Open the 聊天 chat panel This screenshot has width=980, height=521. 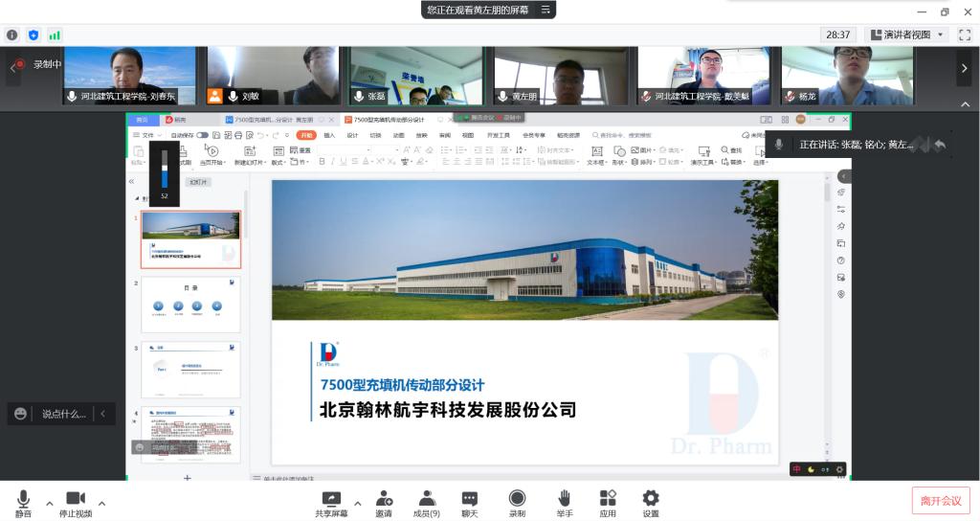pyautogui.click(x=470, y=503)
